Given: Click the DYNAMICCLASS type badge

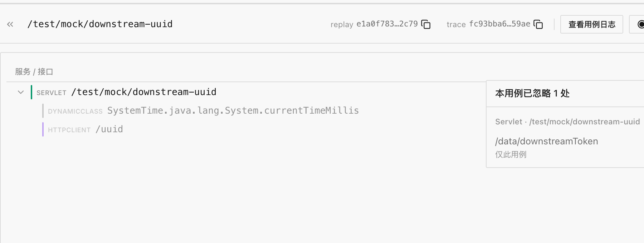Looking at the screenshot, I should tap(75, 111).
